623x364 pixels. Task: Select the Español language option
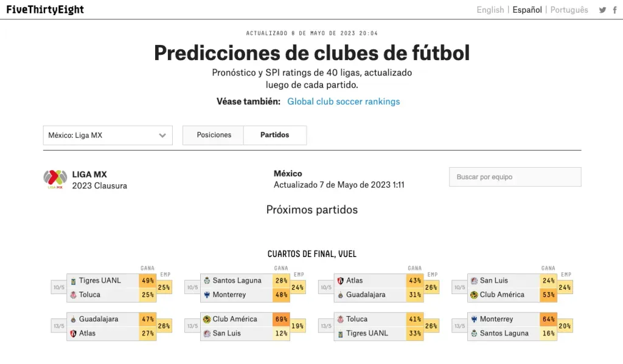tap(527, 10)
